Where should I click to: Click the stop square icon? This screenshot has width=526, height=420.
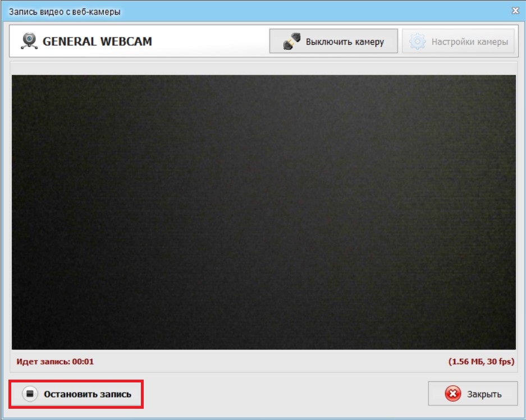tap(30, 394)
